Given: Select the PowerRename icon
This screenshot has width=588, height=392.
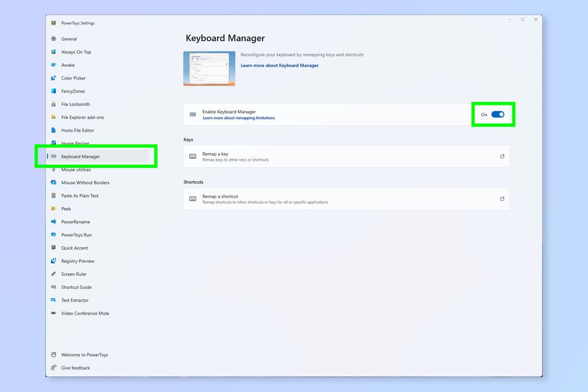Looking at the screenshot, I should (55, 221).
